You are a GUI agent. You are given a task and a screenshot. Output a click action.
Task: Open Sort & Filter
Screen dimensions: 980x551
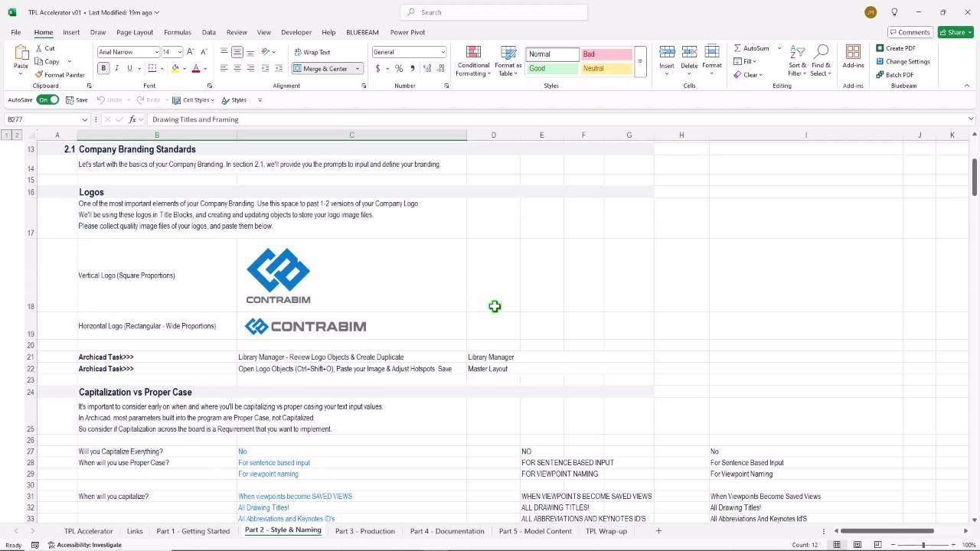coord(798,61)
